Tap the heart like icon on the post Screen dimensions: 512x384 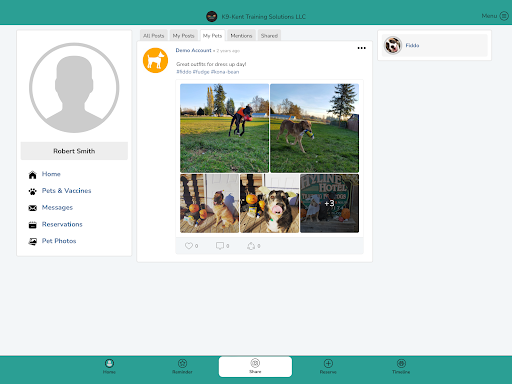click(x=189, y=246)
